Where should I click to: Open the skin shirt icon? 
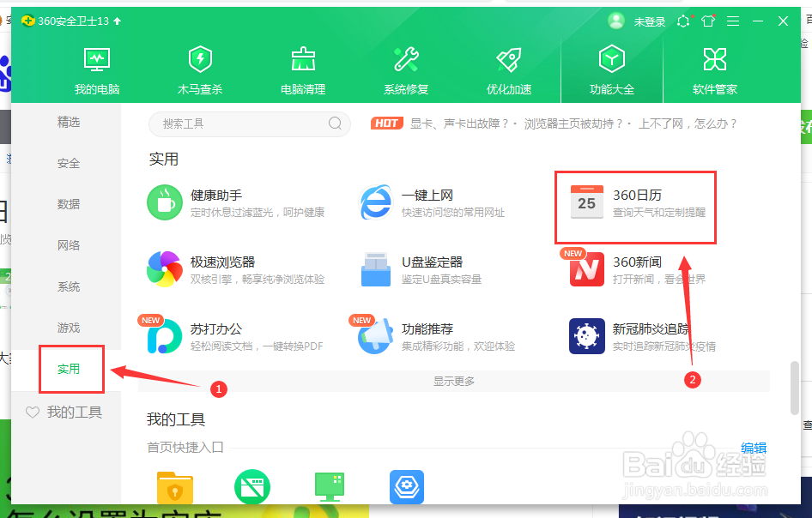pyautogui.click(x=708, y=21)
